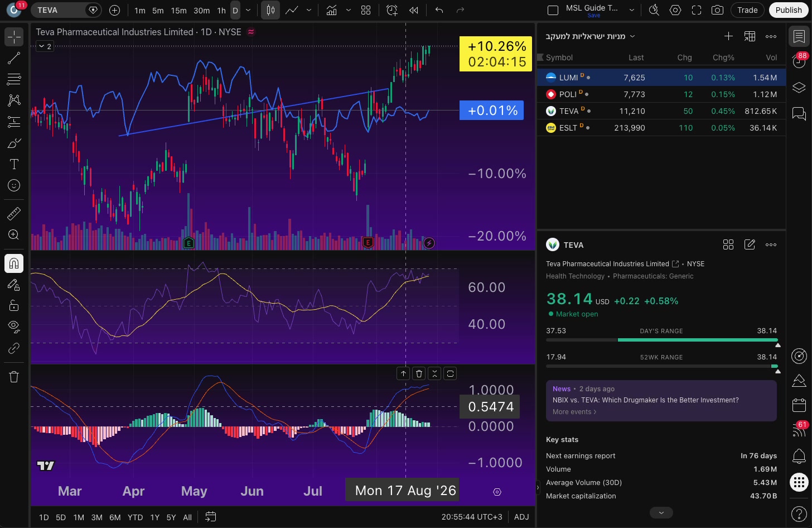Expand more key stats chevron
Viewport: 812px width, 528px height.
[661, 512]
